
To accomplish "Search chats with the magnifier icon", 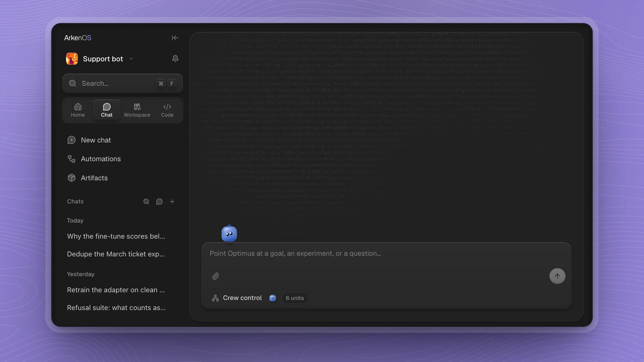I will coord(146,201).
